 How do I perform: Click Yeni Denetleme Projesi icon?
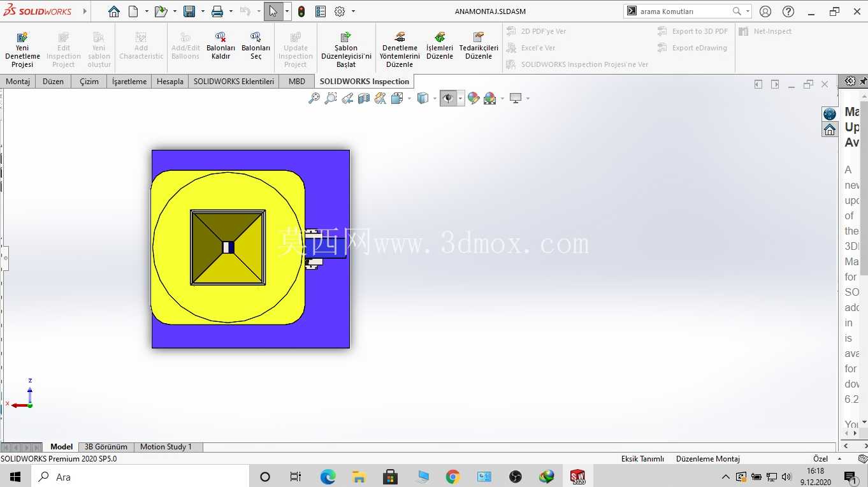point(22,50)
